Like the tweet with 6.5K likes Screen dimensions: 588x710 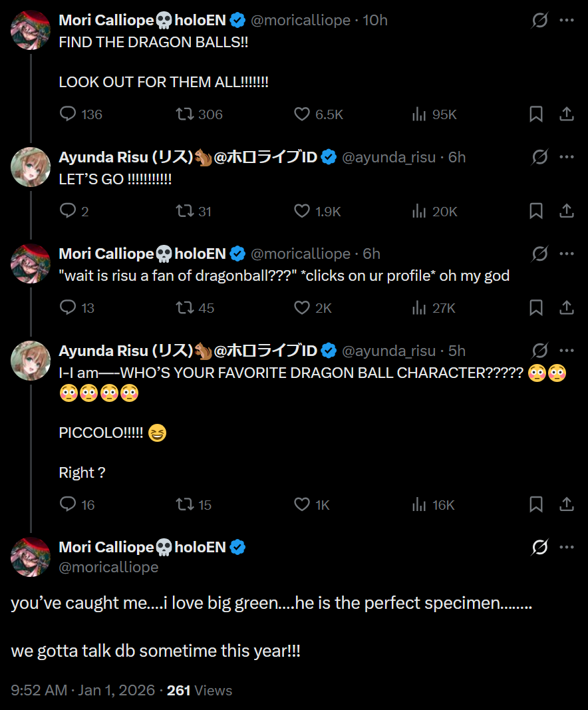[302, 114]
